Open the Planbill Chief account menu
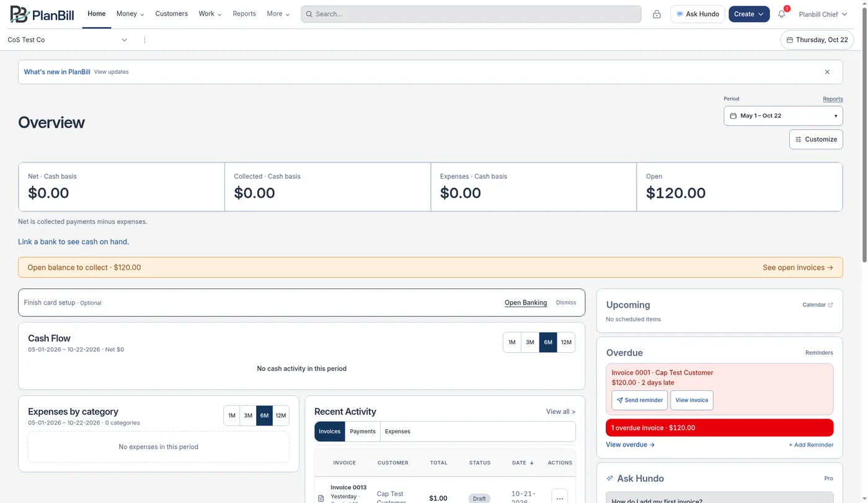Image resolution: width=868 pixels, height=503 pixels. click(823, 14)
